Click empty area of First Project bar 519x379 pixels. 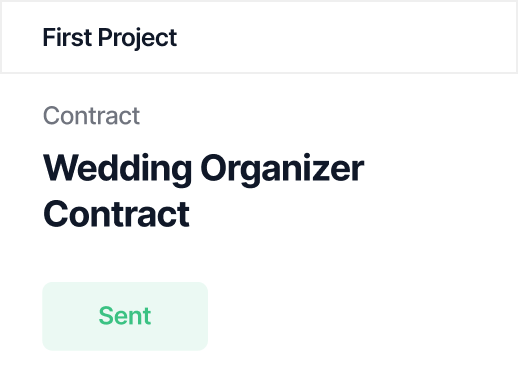click(x=347, y=37)
